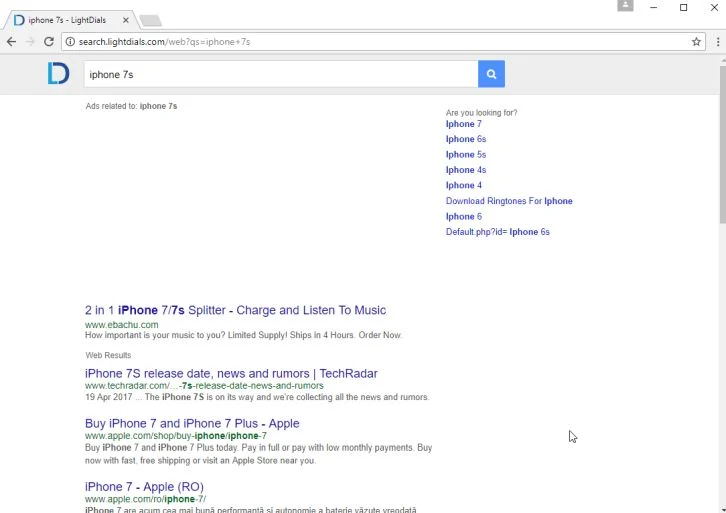Open 2 in 1 iPhone 7/7s Splitter ad
Screen dimensions: 726x513
point(235,310)
